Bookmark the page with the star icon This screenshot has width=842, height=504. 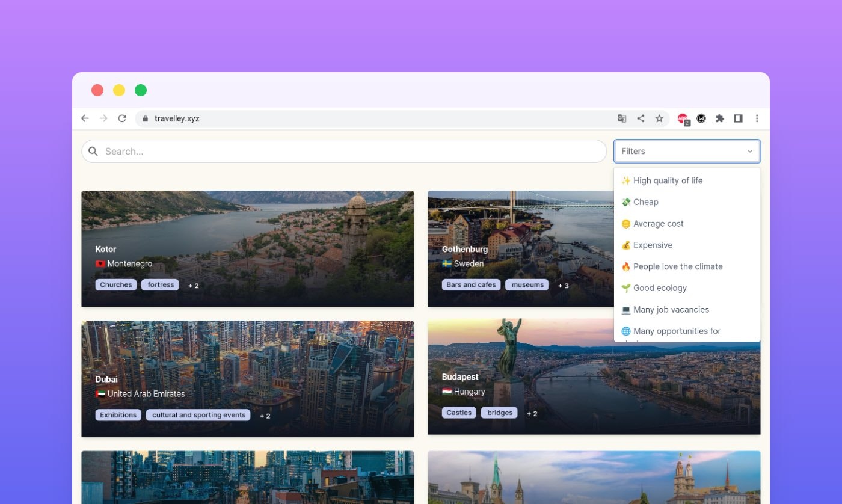pos(659,118)
